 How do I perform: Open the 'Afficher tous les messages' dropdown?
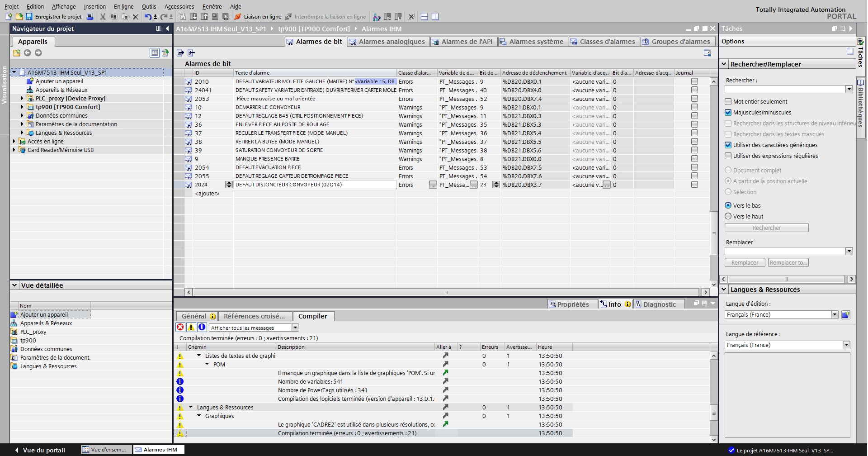295,328
